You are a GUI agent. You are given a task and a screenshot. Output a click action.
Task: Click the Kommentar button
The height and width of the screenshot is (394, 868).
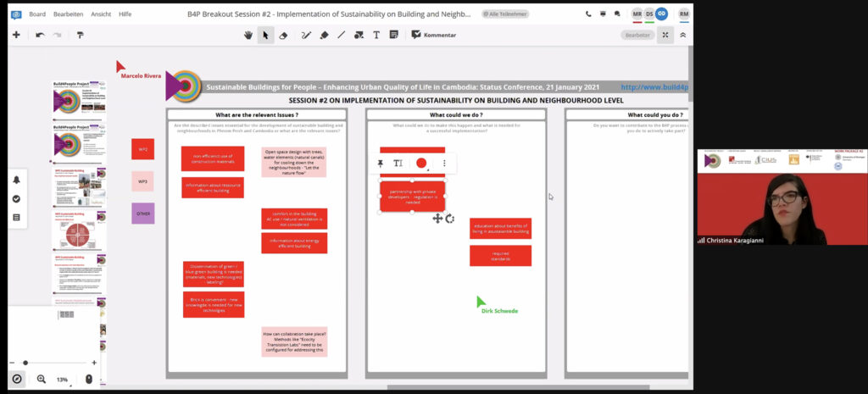pyautogui.click(x=434, y=35)
